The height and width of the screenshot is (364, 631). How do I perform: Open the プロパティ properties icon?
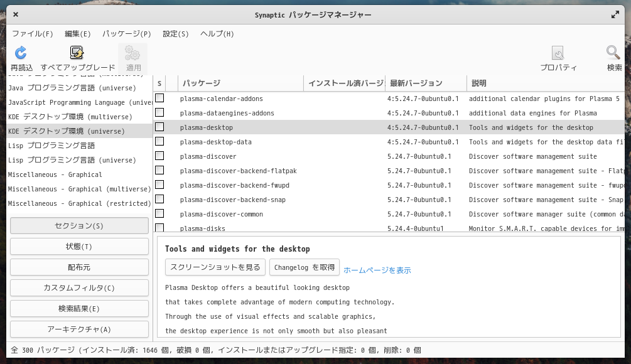pos(558,53)
